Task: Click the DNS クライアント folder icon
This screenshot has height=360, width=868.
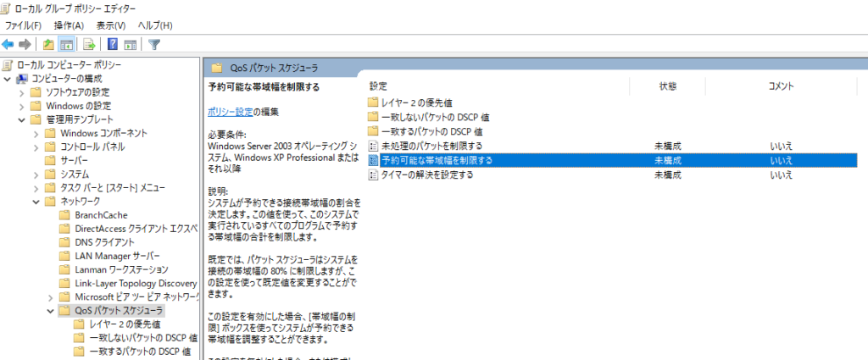Action: (64, 242)
